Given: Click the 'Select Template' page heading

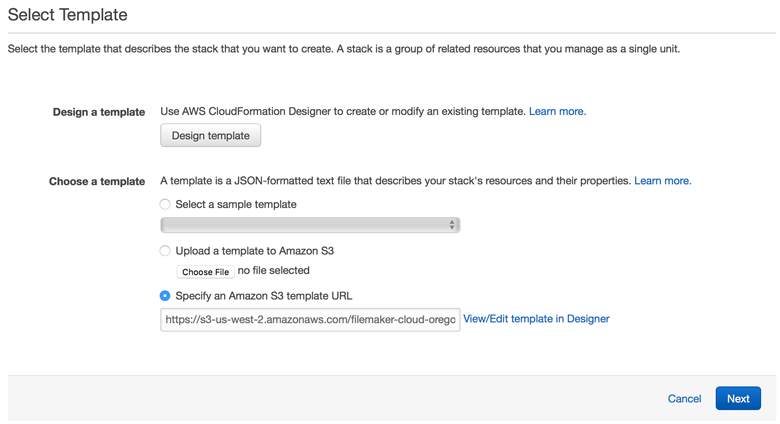Looking at the screenshot, I should (68, 15).
